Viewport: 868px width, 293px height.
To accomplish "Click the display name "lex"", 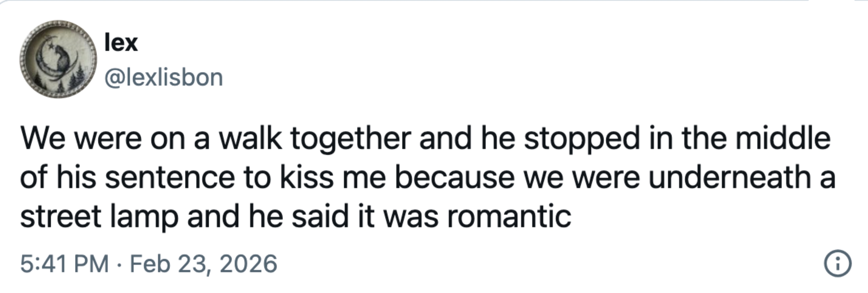I will click(x=121, y=43).
